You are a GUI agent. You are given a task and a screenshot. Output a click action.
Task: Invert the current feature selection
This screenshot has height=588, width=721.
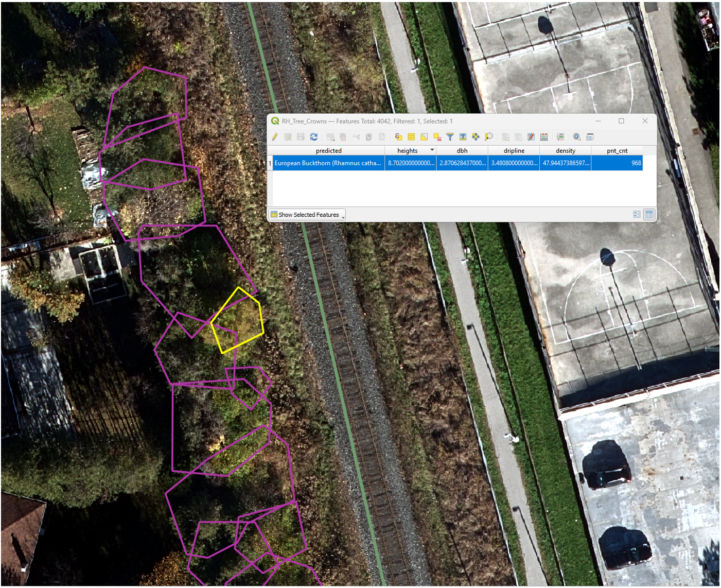[x=424, y=136]
